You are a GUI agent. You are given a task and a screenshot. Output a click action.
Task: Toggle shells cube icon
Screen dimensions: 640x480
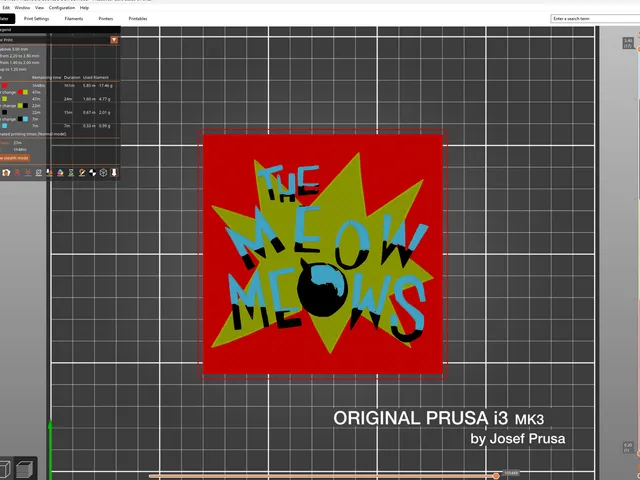[x=103, y=173]
